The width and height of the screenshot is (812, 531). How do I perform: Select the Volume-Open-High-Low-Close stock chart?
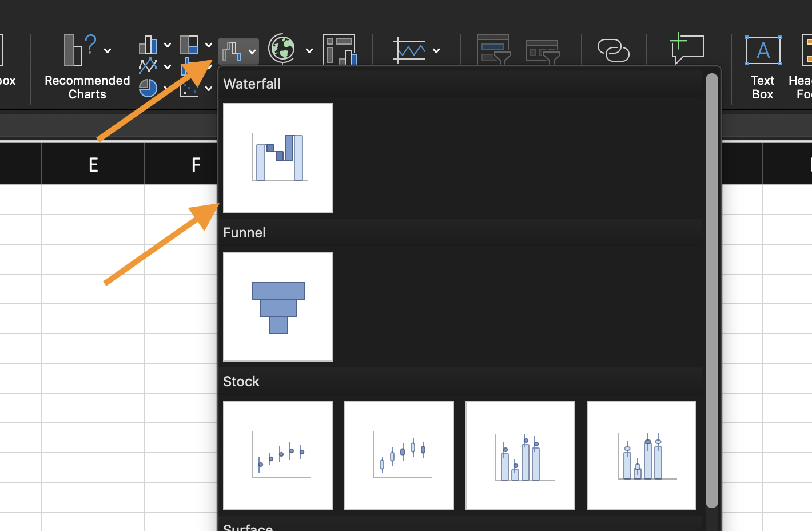(x=642, y=455)
